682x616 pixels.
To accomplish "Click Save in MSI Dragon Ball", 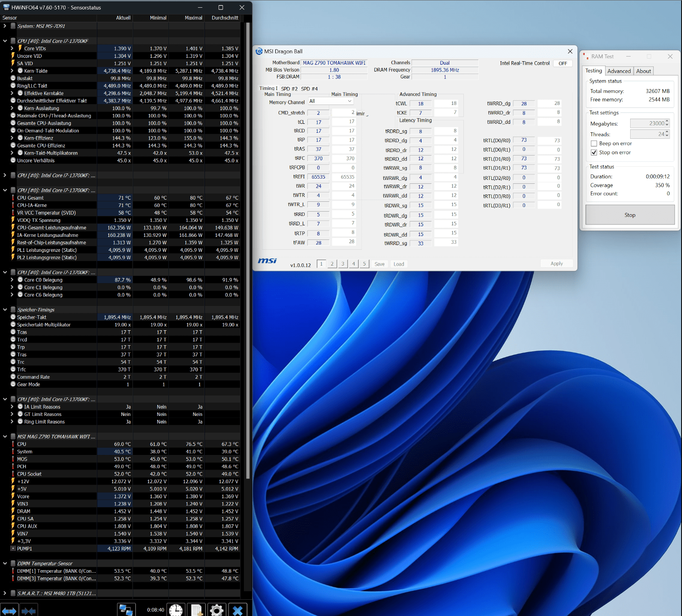I will click(379, 264).
